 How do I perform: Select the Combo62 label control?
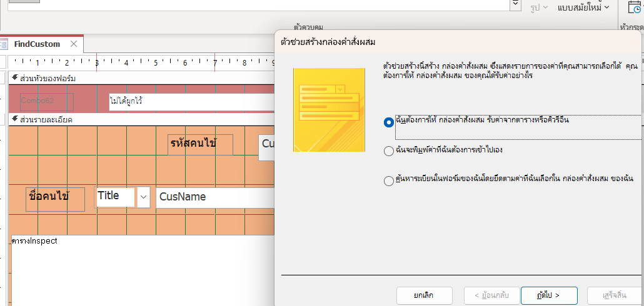(46, 101)
